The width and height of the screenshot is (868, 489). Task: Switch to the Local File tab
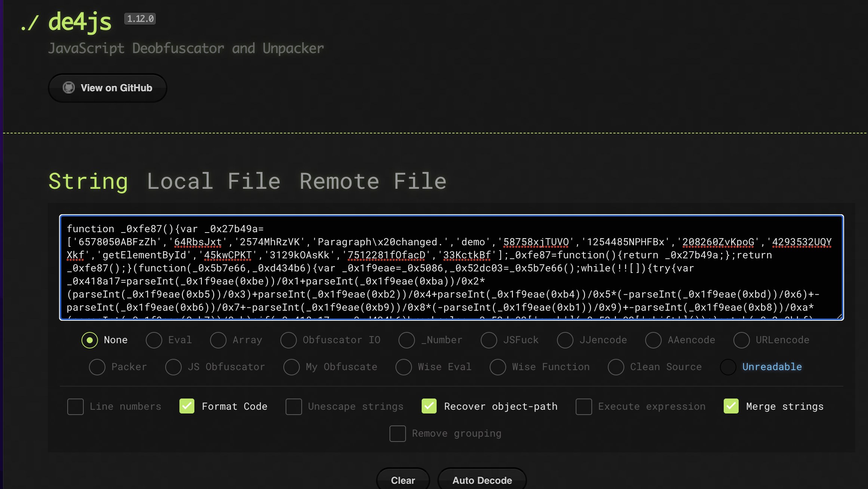pyautogui.click(x=213, y=181)
